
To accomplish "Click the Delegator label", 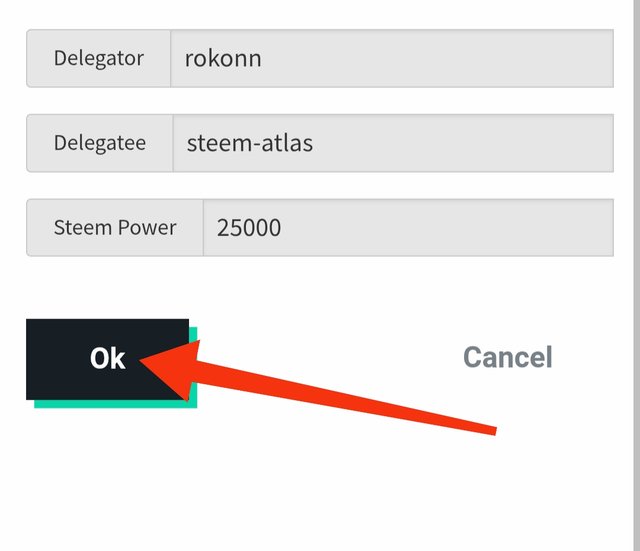I will coord(99,58).
